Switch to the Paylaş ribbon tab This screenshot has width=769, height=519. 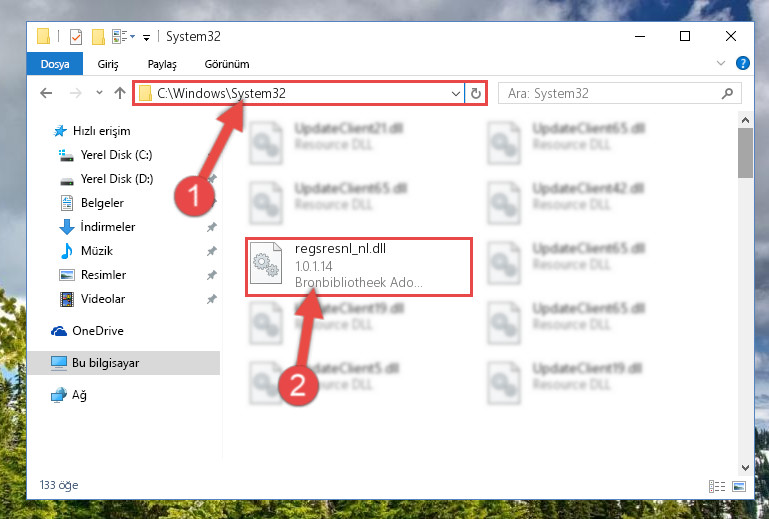click(x=162, y=64)
